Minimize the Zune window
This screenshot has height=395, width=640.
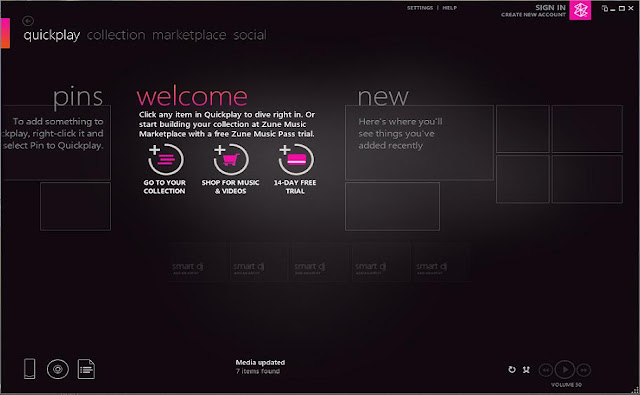click(613, 9)
